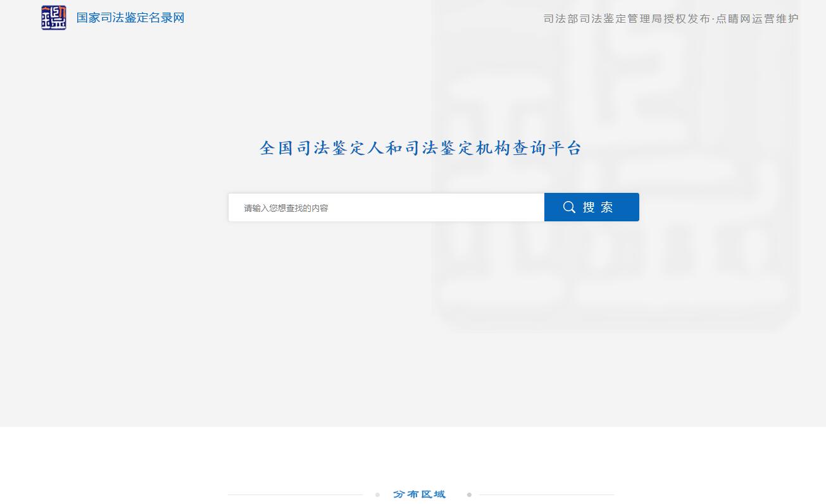826x504 pixels.
Task: Click divider line left of 分布区域
Action: tap(295, 495)
